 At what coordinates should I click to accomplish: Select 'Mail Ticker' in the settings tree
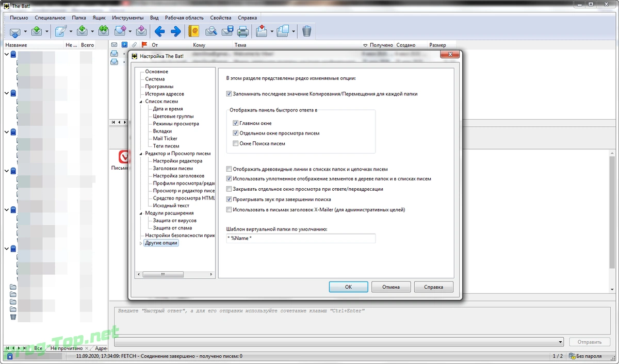point(165,139)
